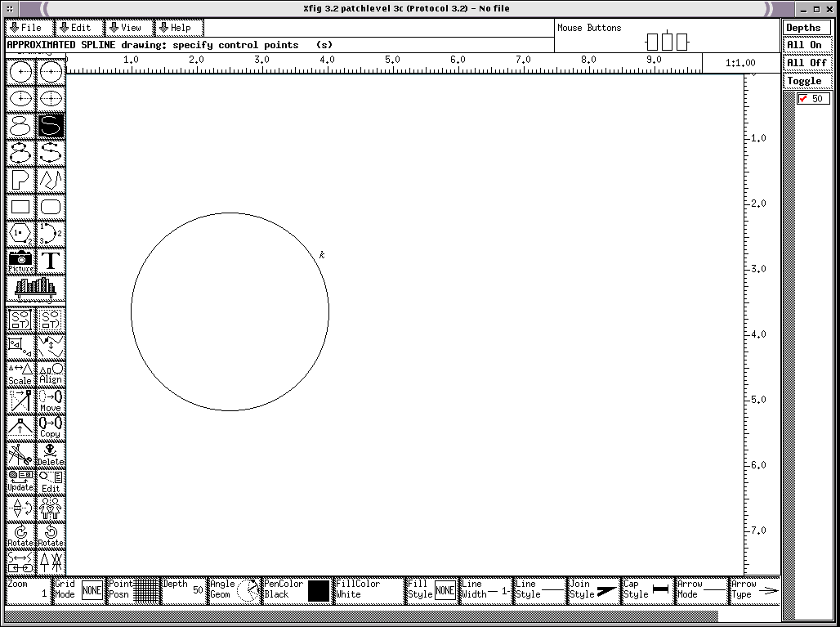Image resolution: width=840 pixels, height=627 pixels.
Task: Select the Align tool
Action: tap(51, 374)
